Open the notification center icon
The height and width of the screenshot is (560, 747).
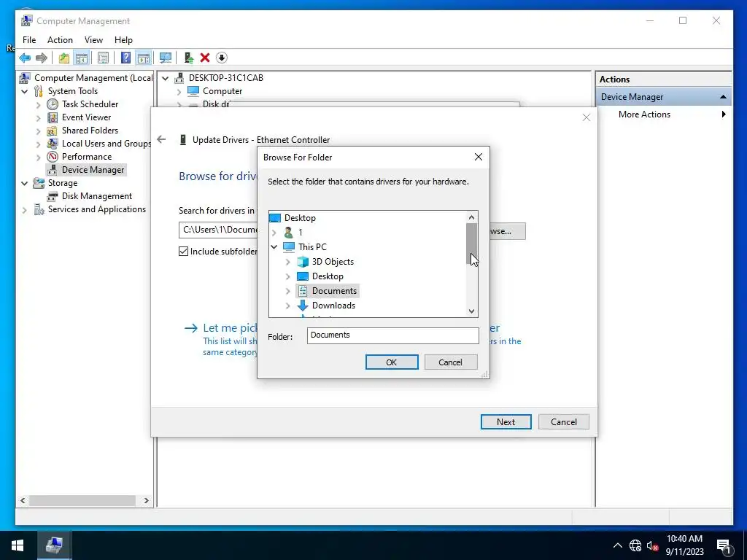point(724,546)
